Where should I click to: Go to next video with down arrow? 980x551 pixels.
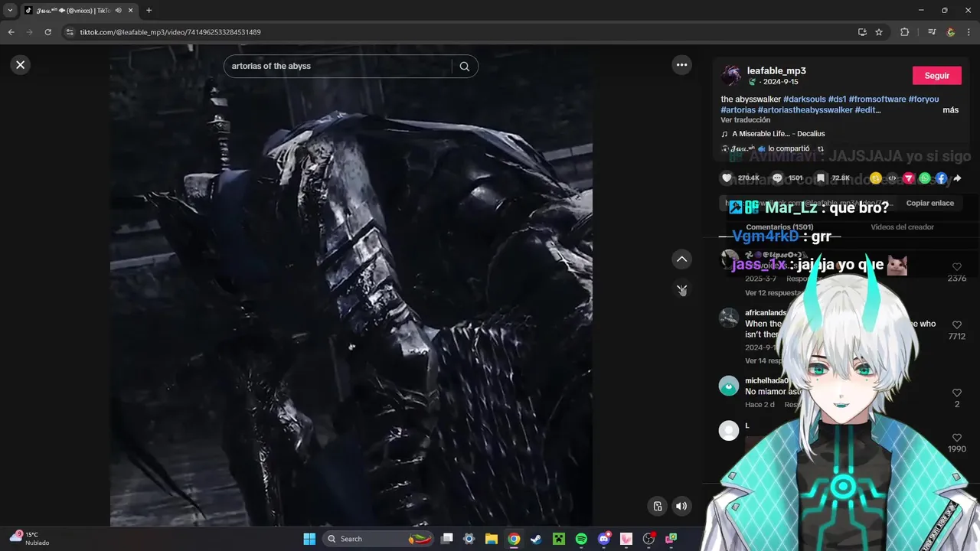(681, 289)
